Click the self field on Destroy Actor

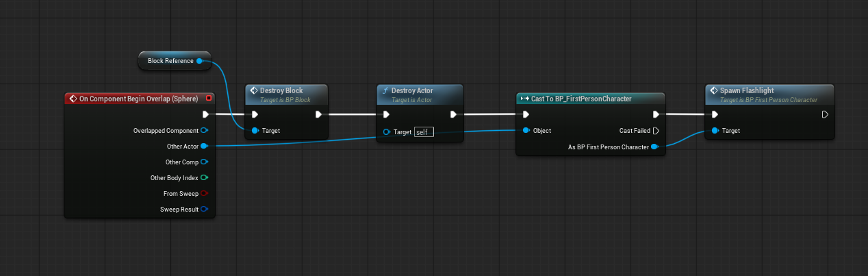pos(424,131)
